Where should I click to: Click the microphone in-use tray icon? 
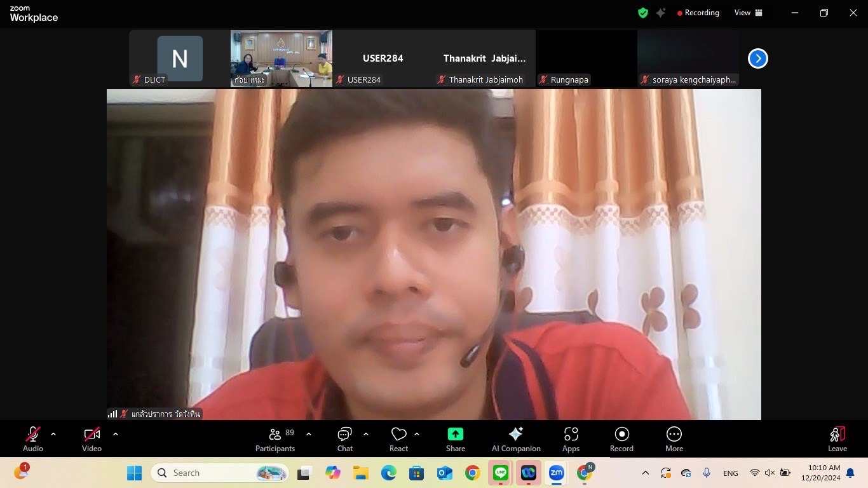(707, 473)
